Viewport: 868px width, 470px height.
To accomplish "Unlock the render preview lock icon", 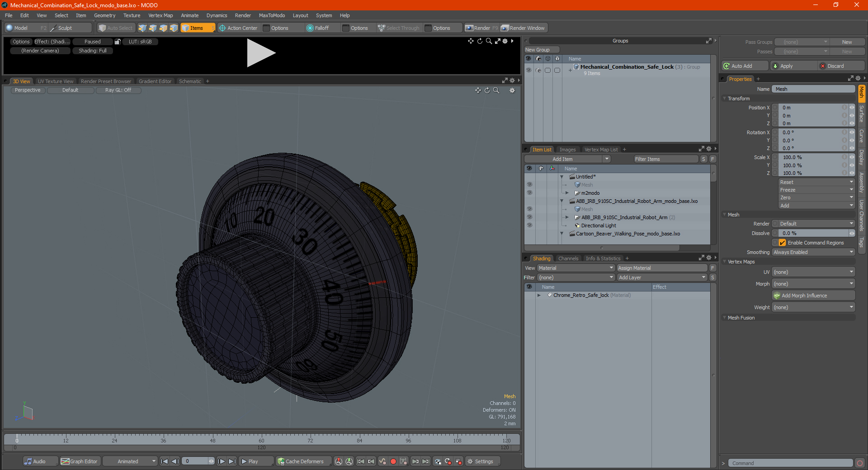I will (x=118, y=42).
